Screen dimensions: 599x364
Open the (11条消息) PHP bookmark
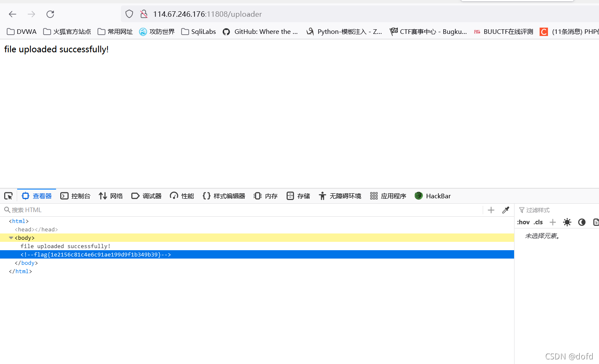[x=569, y=32]
